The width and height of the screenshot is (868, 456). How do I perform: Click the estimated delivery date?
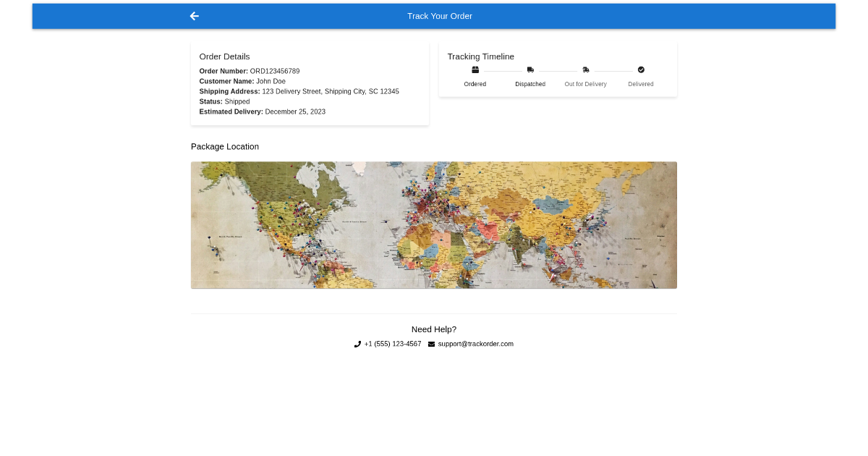(x=295, y=111)
